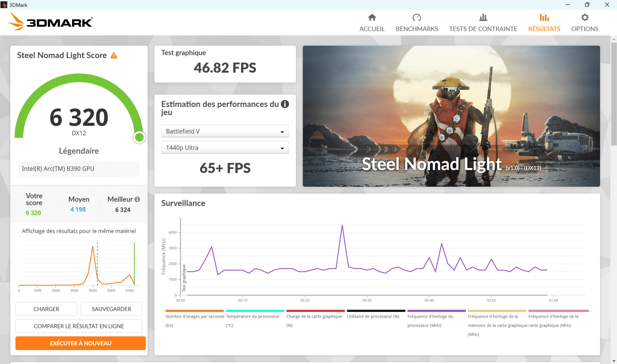Toggle the Nombre d'images par seconde series
This screenshot has width=617, height=364.
(x=194, y=311)
